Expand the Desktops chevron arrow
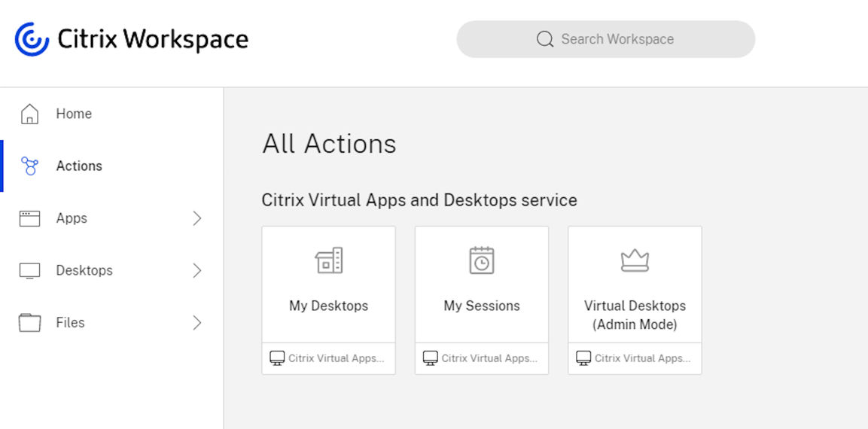Image resolution: width=868 pixels, height=429 pixels. click(197, 271)
